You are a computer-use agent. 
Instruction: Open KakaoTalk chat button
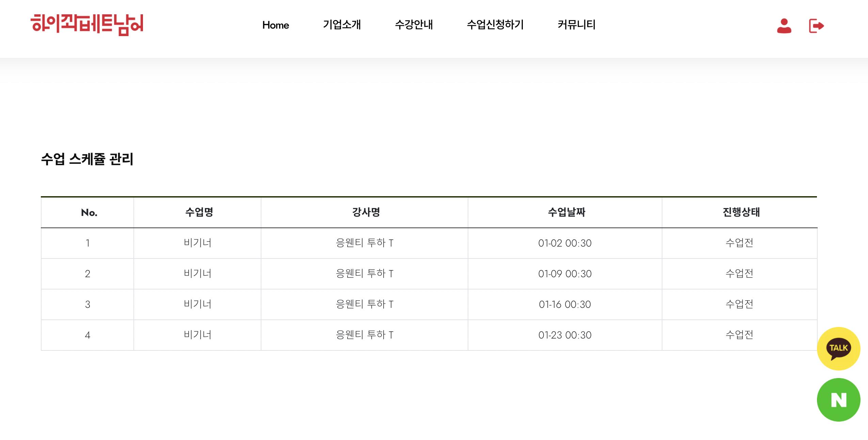[838, 348]
